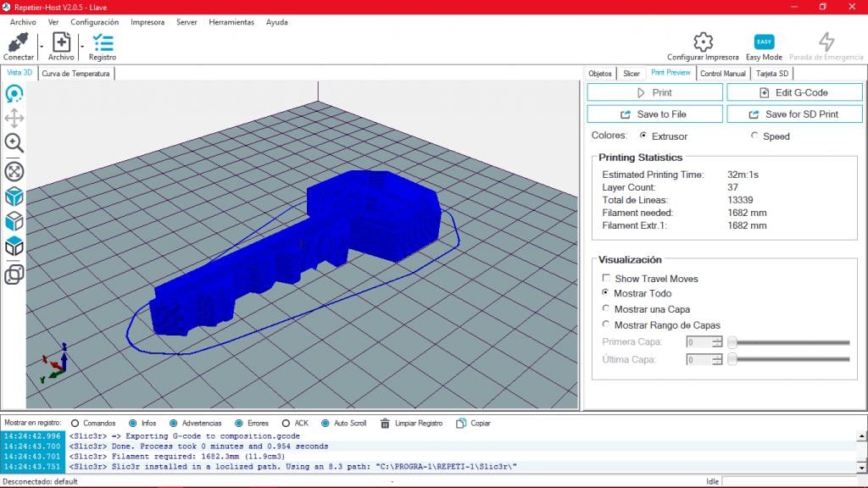This screenshot has height=488, width=868.
Task: Toggle Infos log filter
Action: (x=132, y=424)
